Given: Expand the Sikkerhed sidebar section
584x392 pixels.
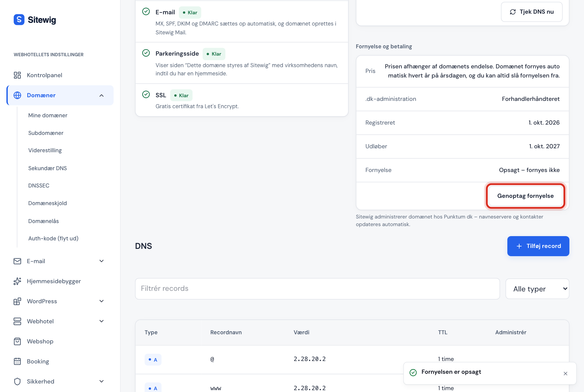Looking at the screenshot, I should (x=102, y=381).
